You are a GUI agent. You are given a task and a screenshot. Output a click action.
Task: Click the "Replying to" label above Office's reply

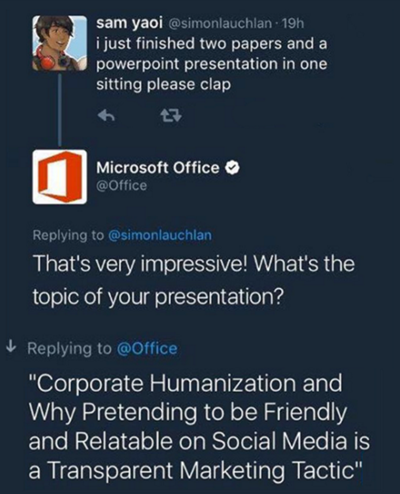(68, 235)
